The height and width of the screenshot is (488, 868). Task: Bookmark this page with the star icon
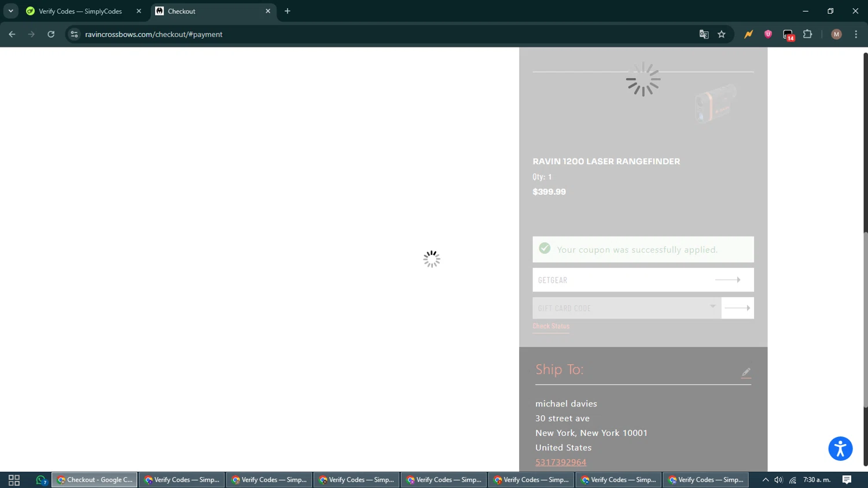click(722, 34)
